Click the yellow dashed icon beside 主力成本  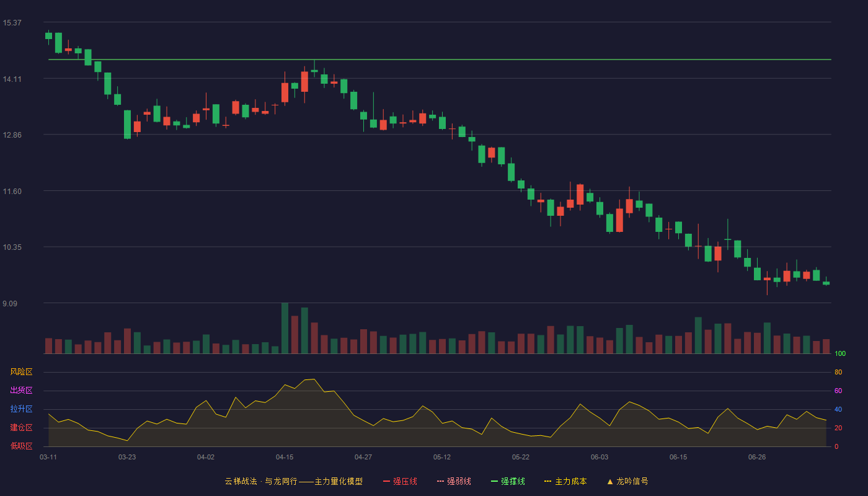pos(548,481)
